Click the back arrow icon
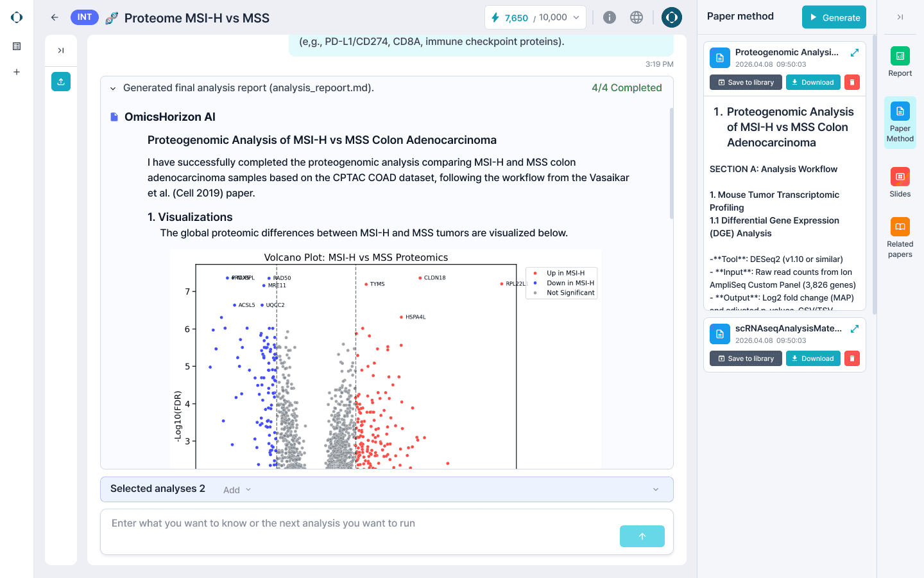Screen dimensions: 924x578 (55, 17)
